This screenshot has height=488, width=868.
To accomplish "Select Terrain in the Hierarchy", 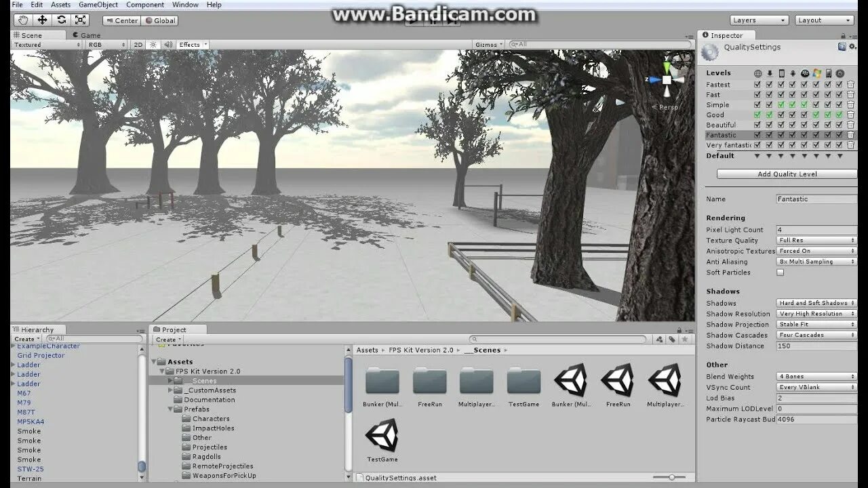I will [x=29, y=479].
